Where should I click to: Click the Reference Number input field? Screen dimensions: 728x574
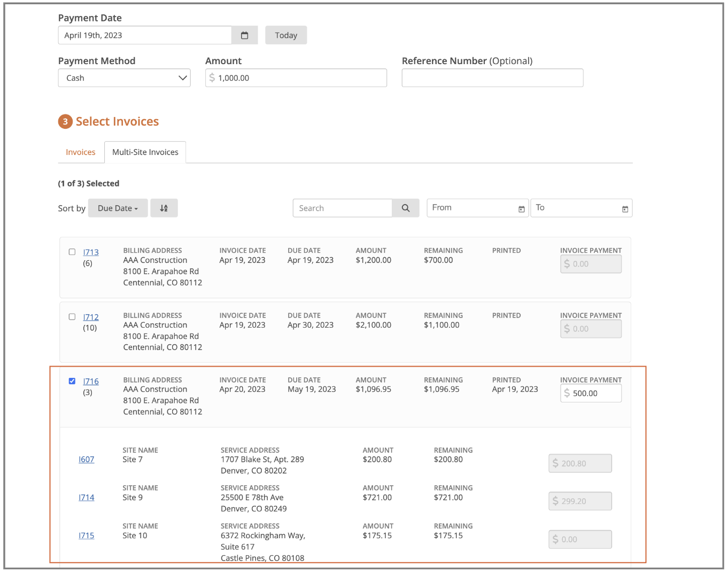click(492, 78)
